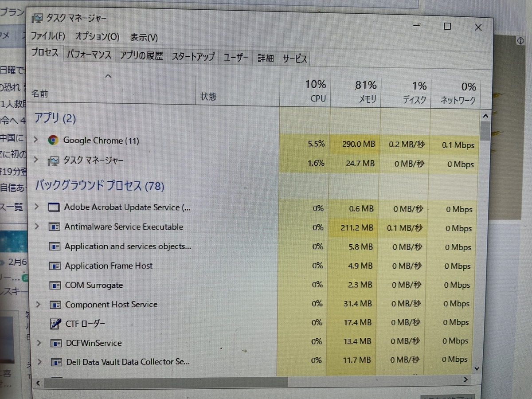The image size is (532, 399).
Task: Click the vertical scrollbar down arrow
Action: (477, 368)
